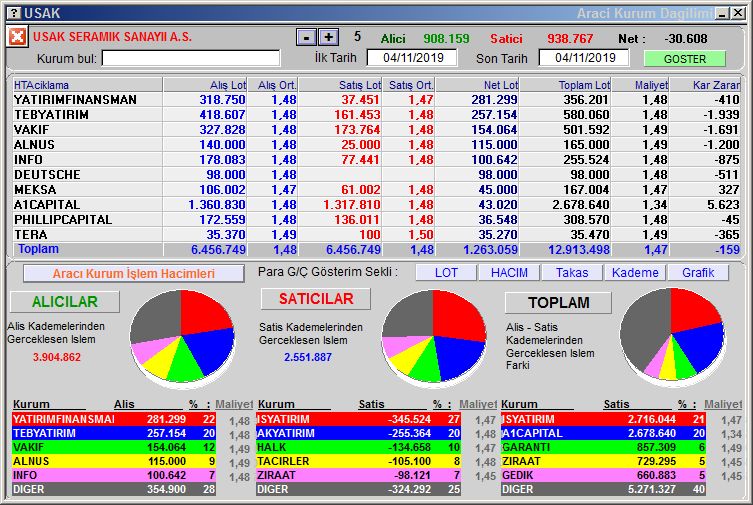753x505 pixels.
Task: Select the INFO table row name
Action: point(28,159)
